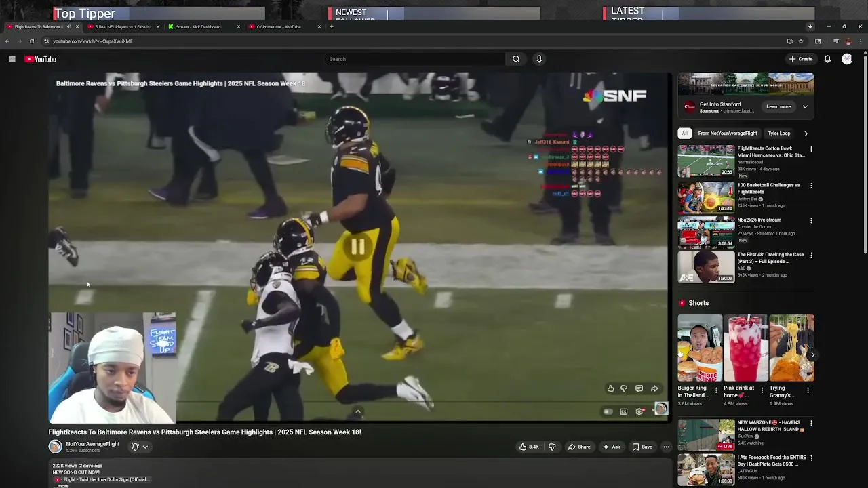Open FlightReacts Cotton Bowl video thumbnail
The width and height of the screenshot is (868, 488).
tap(706, 161)
